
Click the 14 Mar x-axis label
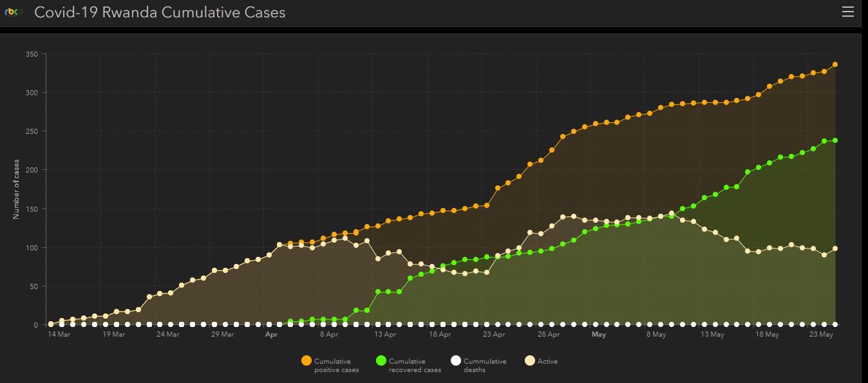tap(60, 335)
